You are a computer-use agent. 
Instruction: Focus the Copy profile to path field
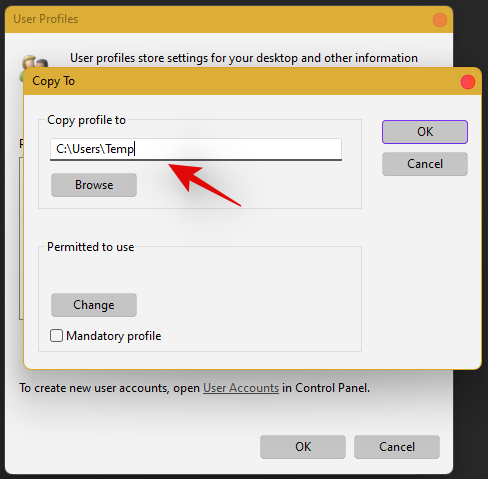click(x=196, y=149)
